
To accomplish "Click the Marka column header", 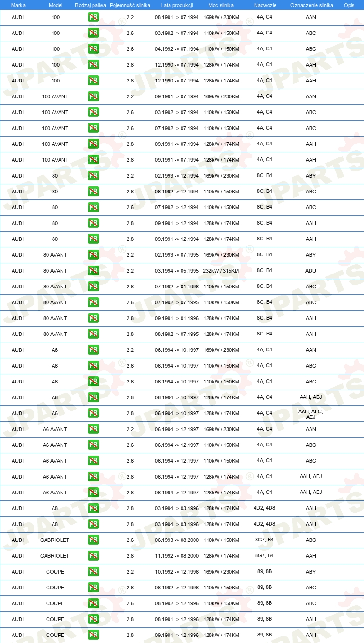I will [x=18, y=5].
